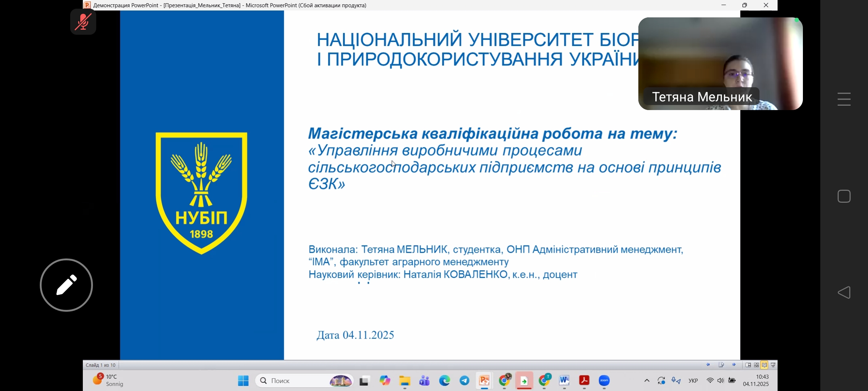The image size is (868, 391).
Task: Go to the previous slide arrow
Action: (708, 365)
